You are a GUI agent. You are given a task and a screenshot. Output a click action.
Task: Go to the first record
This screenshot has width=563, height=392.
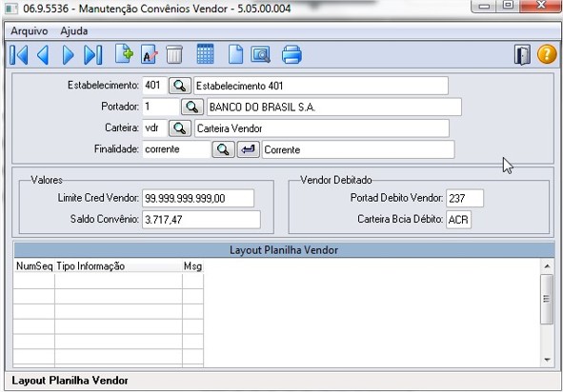19,55
